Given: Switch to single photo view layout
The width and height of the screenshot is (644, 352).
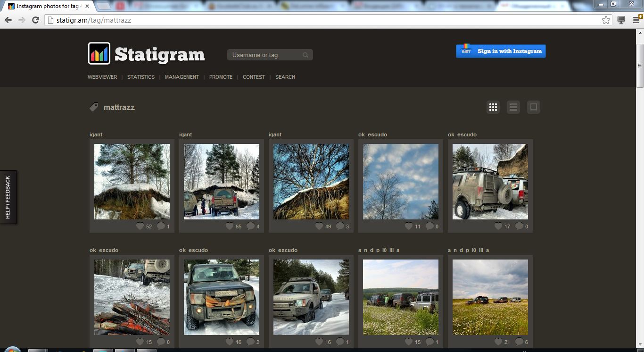Looking at the screenshot, I should (534, 107).
